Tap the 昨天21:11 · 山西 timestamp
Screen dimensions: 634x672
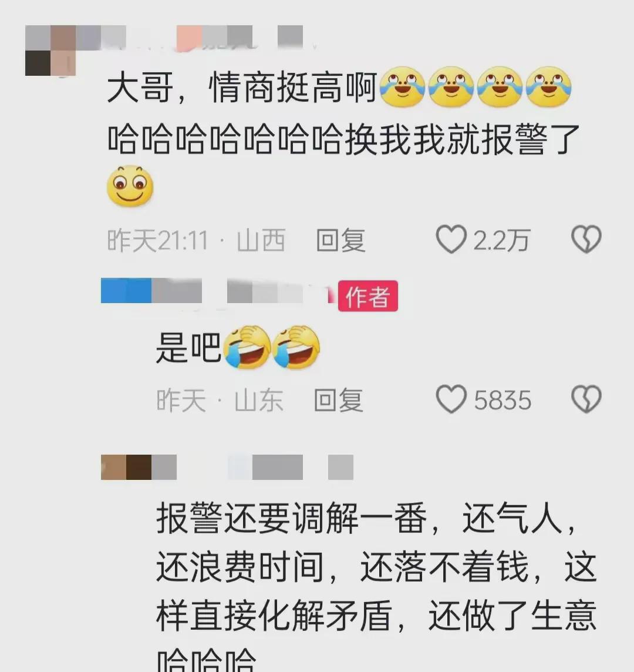pos(196,240)
